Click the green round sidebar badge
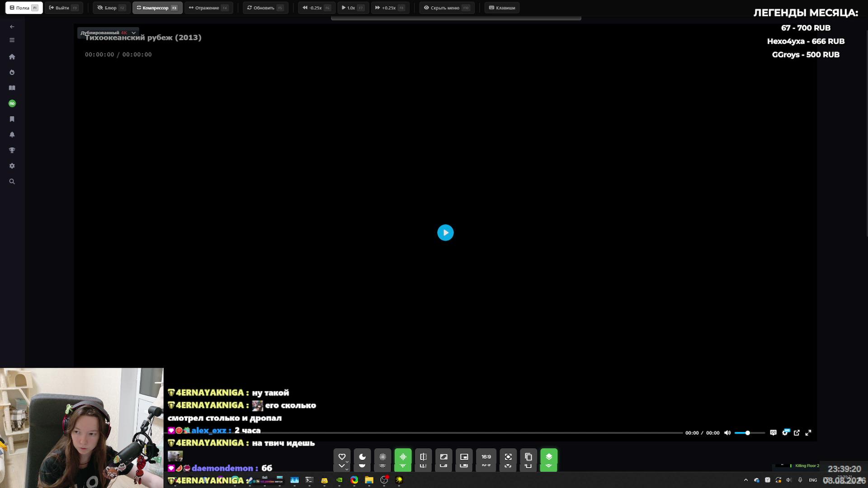 12,103
